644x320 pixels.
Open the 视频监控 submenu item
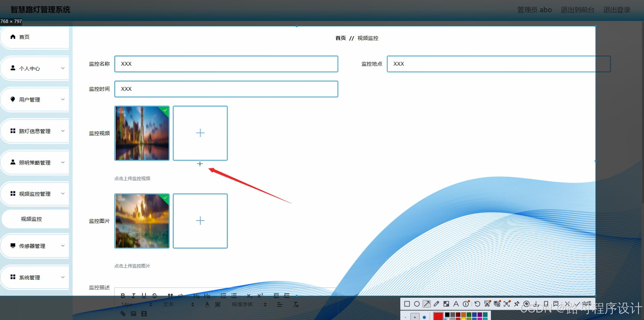[35, 219]
